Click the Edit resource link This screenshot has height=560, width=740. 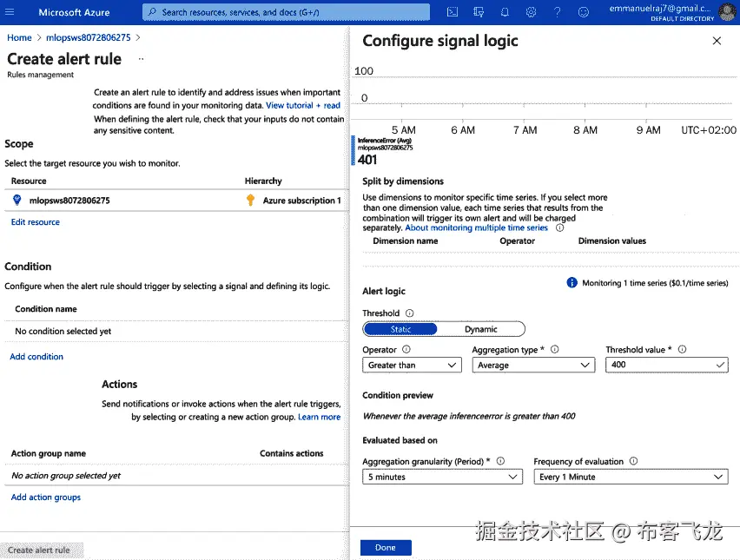tap(36, 221)
